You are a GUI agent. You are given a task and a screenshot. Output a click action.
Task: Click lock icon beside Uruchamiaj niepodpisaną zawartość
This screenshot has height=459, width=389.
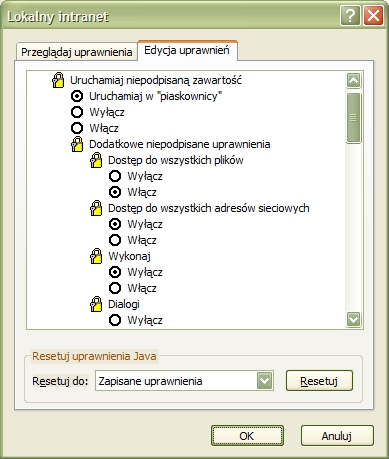click(x=58, y=80)
